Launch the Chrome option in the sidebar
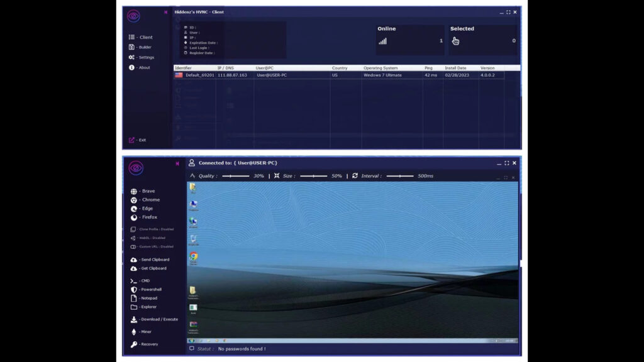The image size is (644, 362). point(145,200)
